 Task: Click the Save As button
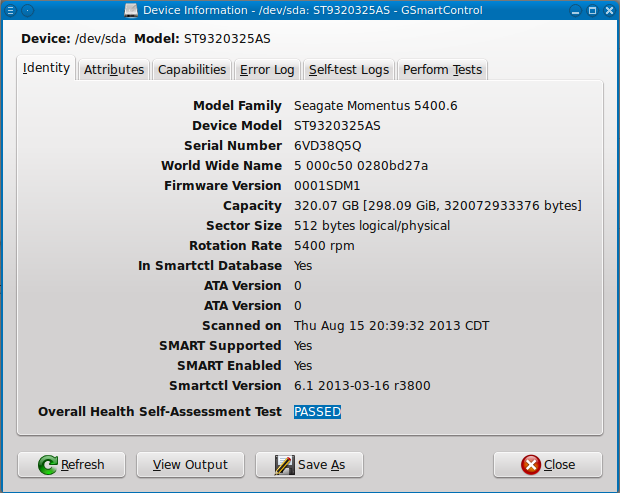[x=309, y=465]
